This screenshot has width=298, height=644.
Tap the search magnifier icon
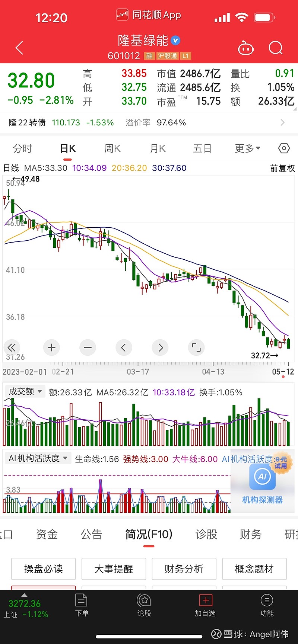coord(276,48)
